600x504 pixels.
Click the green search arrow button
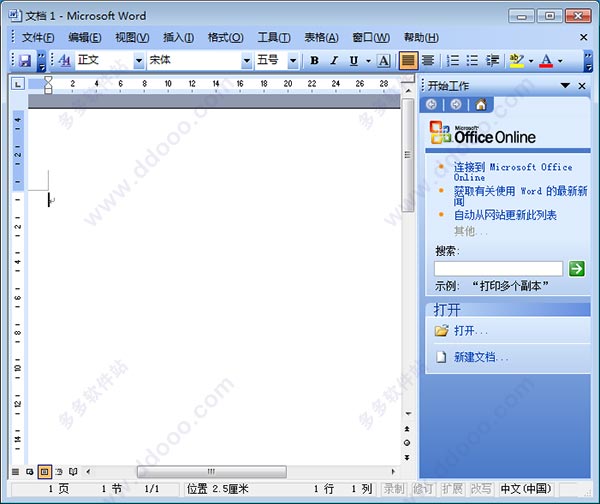click(x=577, y=269)
